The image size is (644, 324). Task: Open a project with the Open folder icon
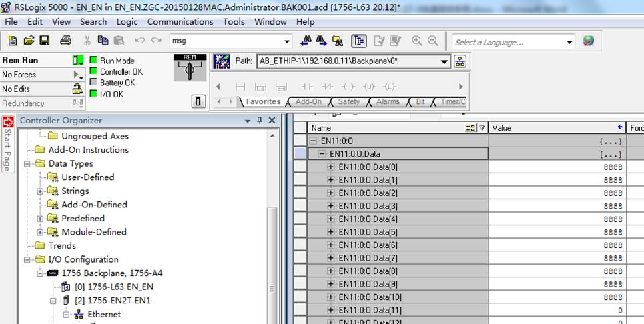tap(29, 41)
